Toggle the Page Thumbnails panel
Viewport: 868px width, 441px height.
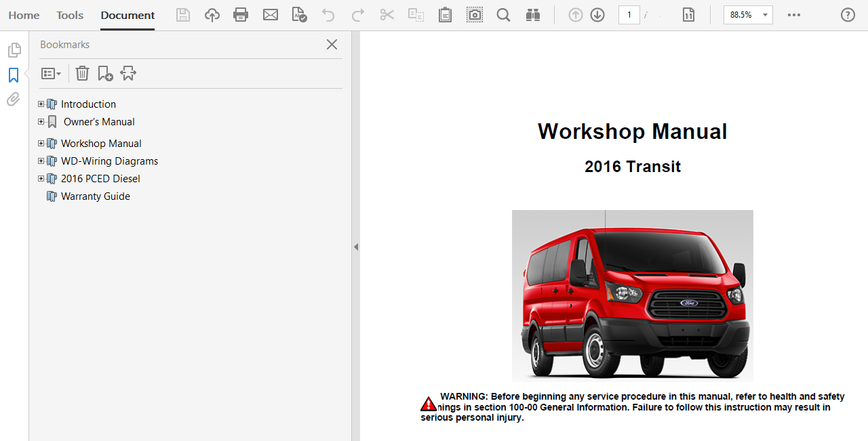click(14, 50)
